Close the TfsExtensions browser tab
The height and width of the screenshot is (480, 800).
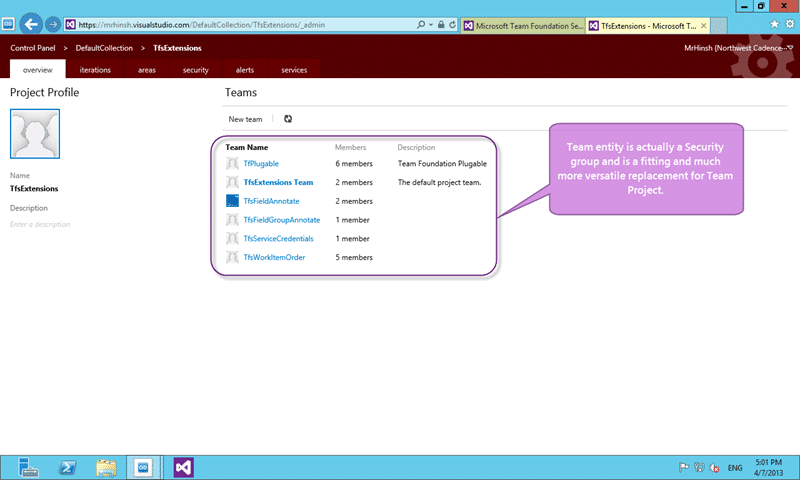704,26
